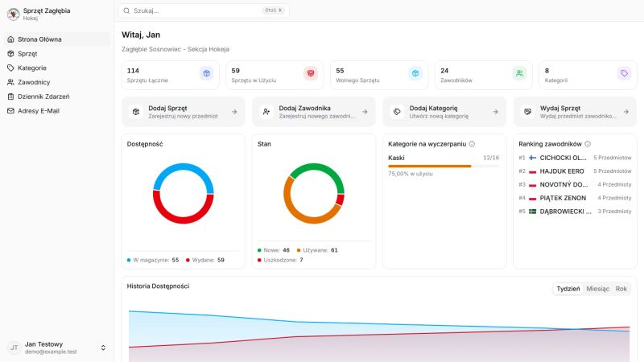This screenshot has height=362, width=644.
Task: Select HAJDUK EERO in the ranking
Action: 575,171
